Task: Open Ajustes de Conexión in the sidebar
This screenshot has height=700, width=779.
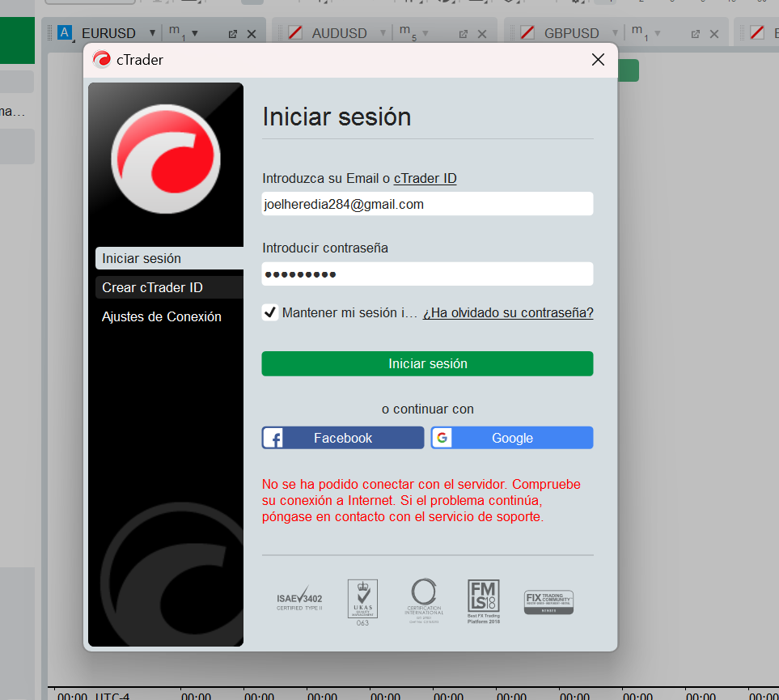Action: coord(162,316)
